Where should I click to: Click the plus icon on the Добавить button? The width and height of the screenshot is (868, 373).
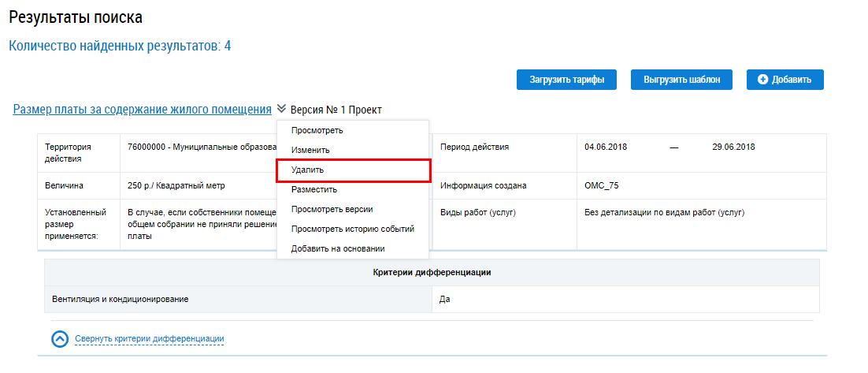click(762, 80)
